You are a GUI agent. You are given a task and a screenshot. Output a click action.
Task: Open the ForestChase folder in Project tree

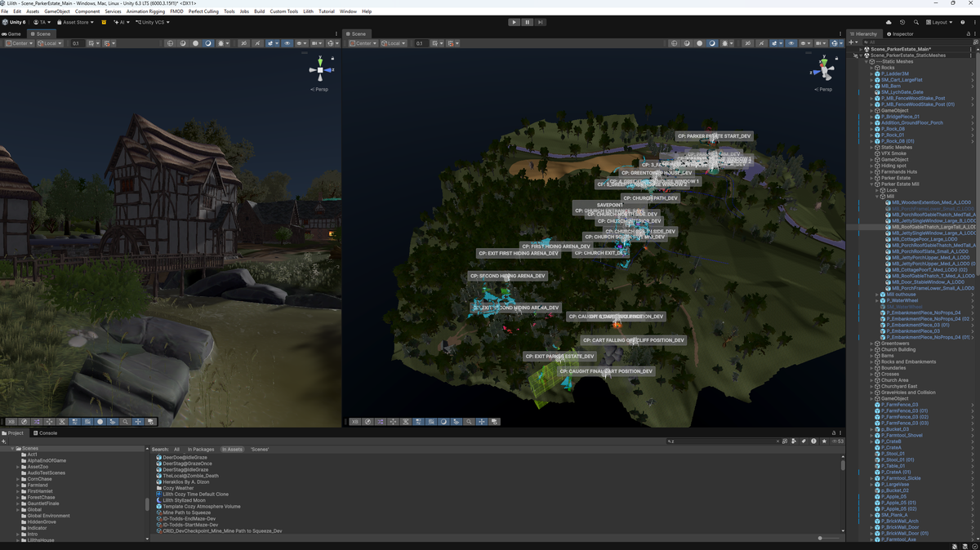[41, 497]
